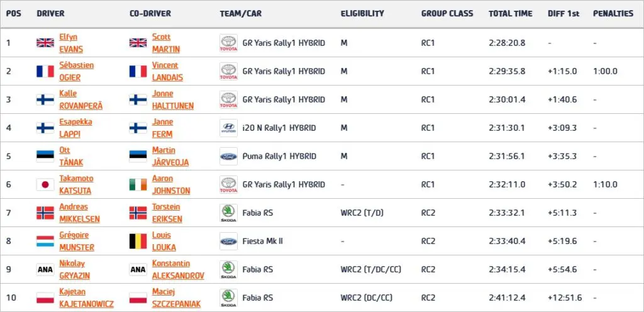Click the Luxembourg flag beside Grégoire Munster

tap(45, 242)
